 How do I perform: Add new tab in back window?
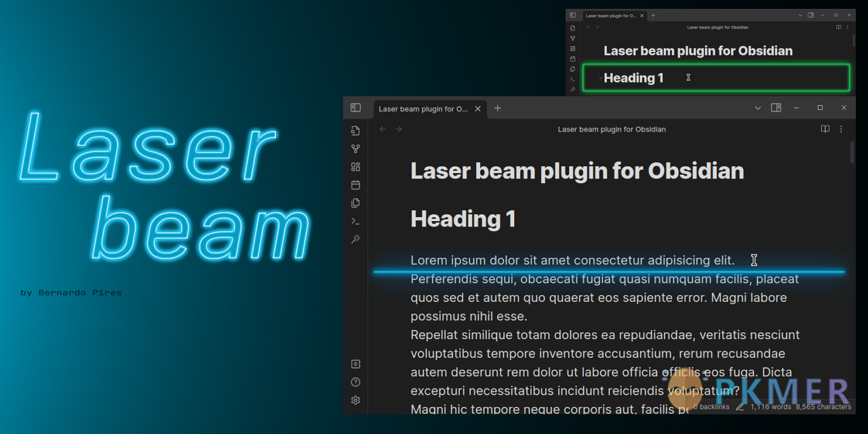point(653,16)
